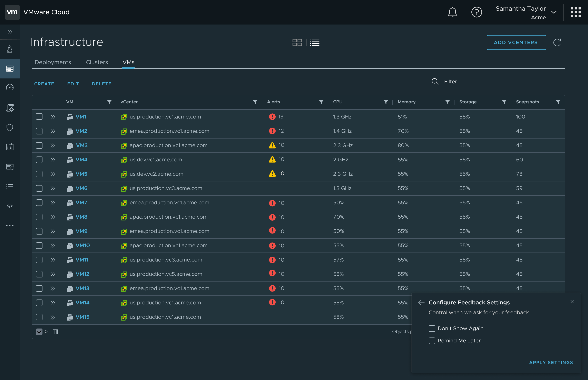
Task: Click DELETE action
Action: (x=102, y=84)
